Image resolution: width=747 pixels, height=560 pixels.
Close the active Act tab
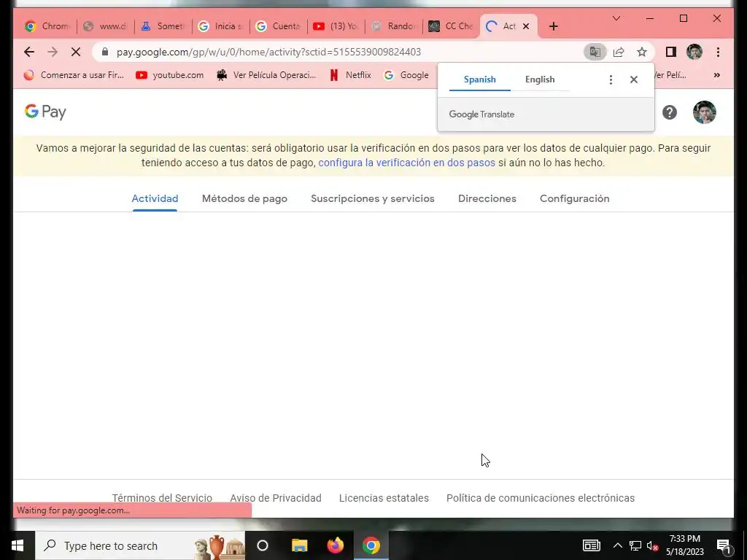[x=526, y=26]
